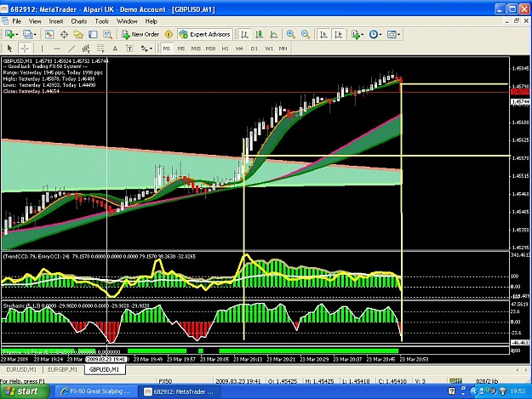
Task: Click the FX50 profile name in status bar
Action: click(x=165, y=381)
